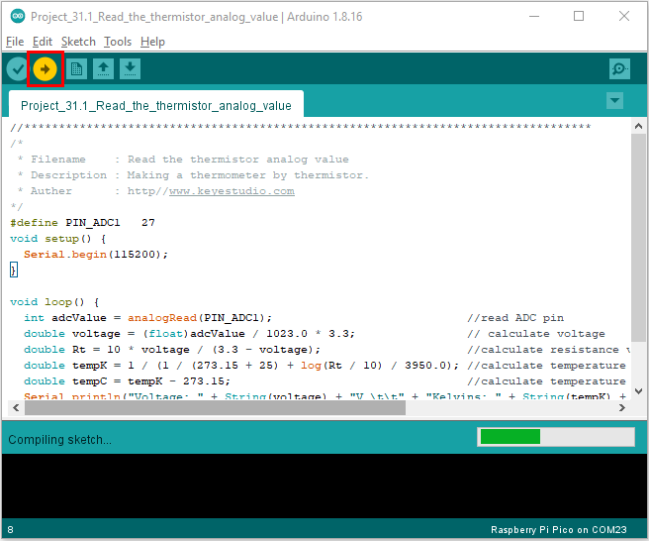Click the Upload arrow button

point(45,69)
